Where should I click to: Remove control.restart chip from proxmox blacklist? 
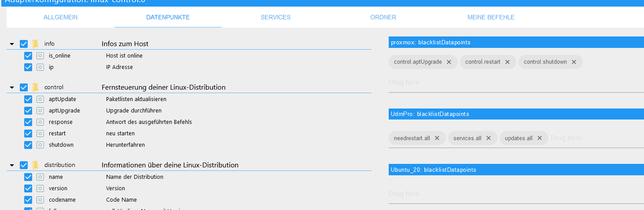(508, 62)
